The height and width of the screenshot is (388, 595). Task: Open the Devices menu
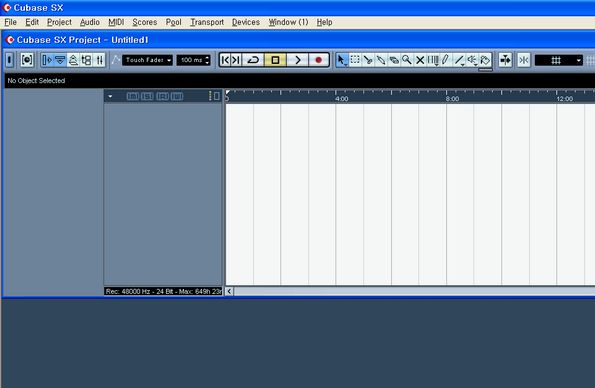tap(246, 22)
